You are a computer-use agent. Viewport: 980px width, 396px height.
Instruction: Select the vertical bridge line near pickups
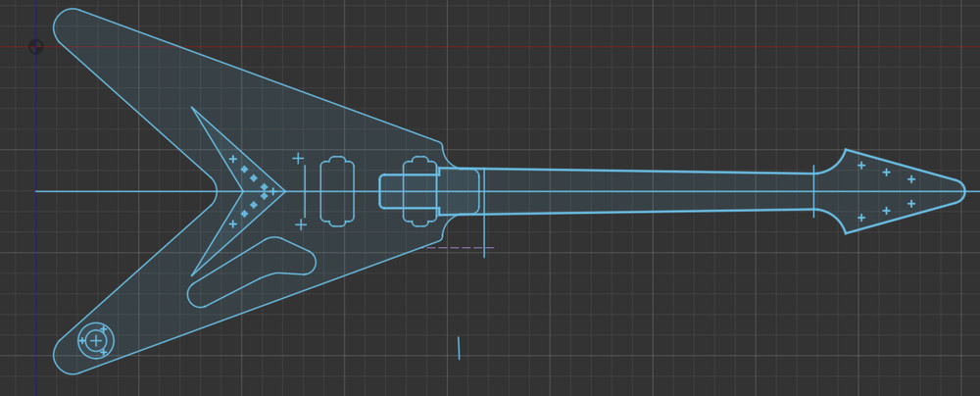305,191
